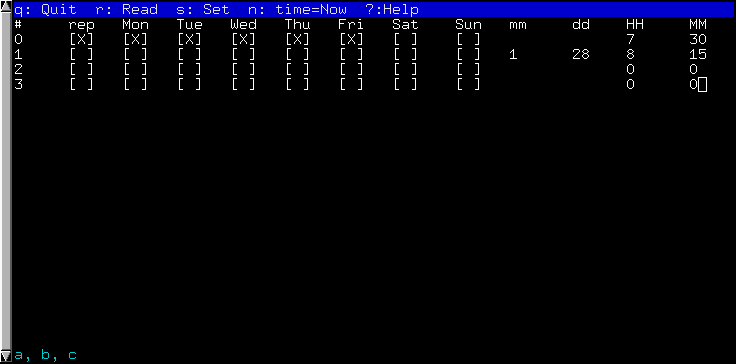Select the q: Quit menu option
This screenshot has width=736, height=364.
[46, 9]
